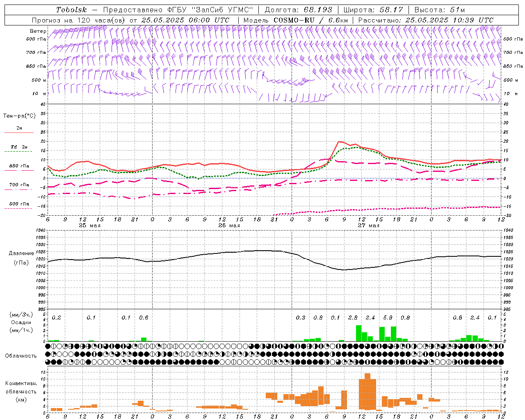Click the '5.9' precipitation amount value
525x420 pixels.
click(388, 318)
